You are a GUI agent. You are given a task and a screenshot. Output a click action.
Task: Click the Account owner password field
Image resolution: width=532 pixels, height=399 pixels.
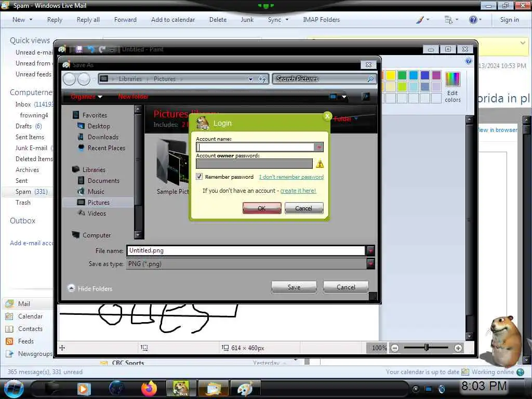[x=254, y=164]
